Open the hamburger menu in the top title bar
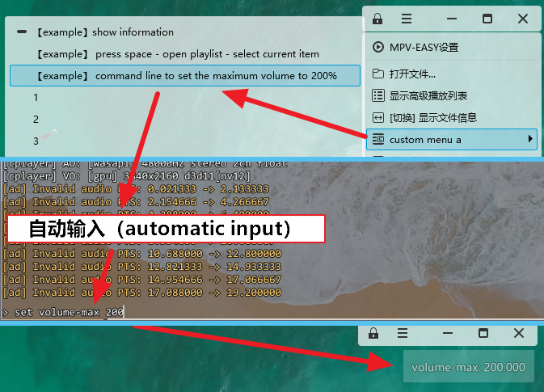 pyautogui.click(x=407, y=19)
